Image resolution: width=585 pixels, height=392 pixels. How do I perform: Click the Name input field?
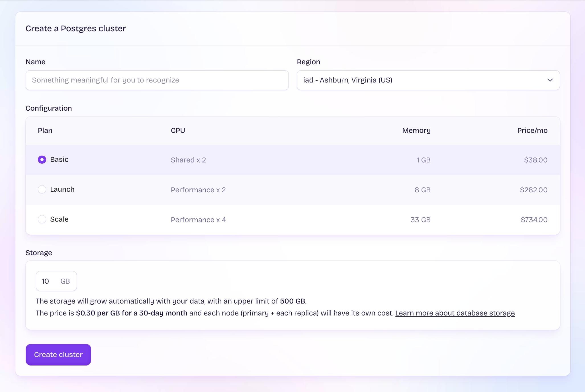(157, 80)
